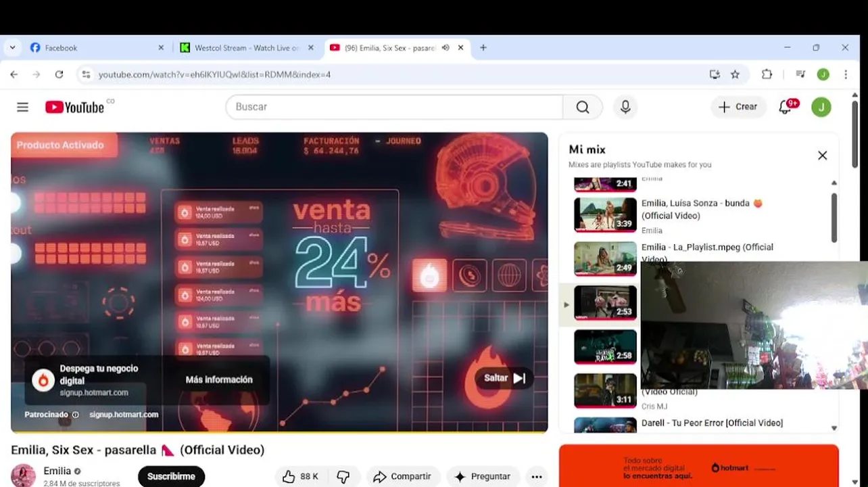This screenshot has height=487, width=868.
Task: Click the install/cast icon in address bar
Action: (x=715, y=74)
